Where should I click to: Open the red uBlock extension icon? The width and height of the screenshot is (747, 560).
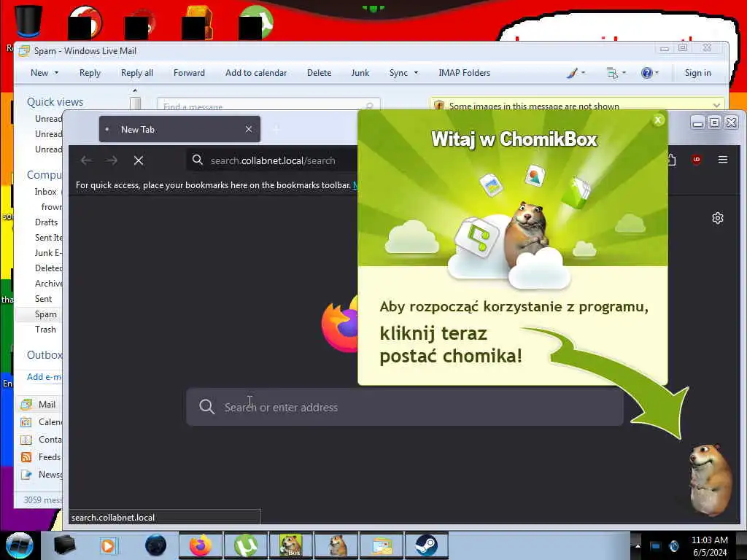click(697, 160)
